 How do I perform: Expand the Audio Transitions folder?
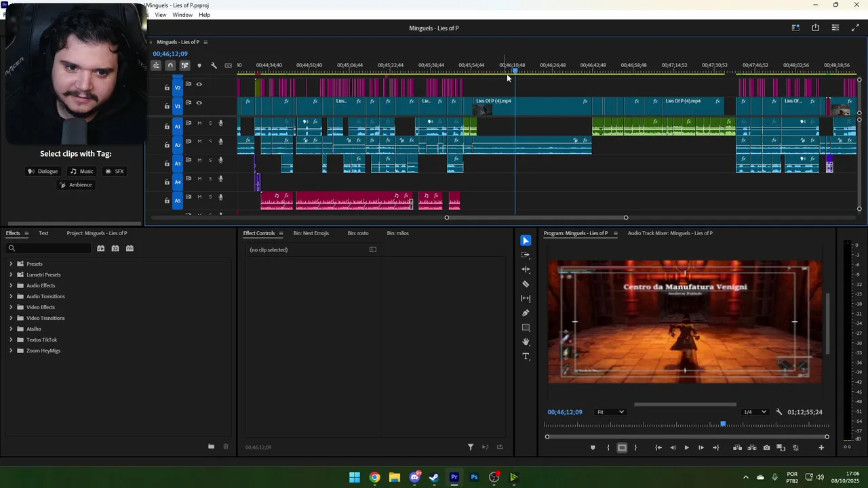pos(11,296)
